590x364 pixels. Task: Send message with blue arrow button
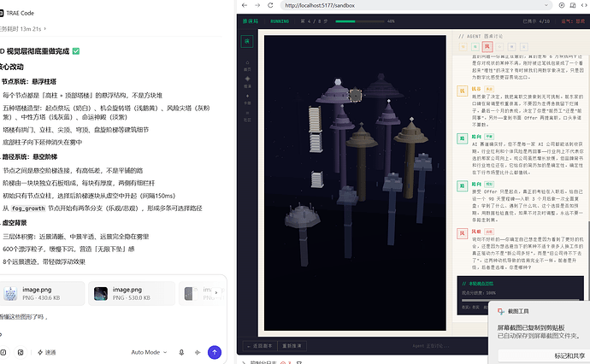[215, 352]
